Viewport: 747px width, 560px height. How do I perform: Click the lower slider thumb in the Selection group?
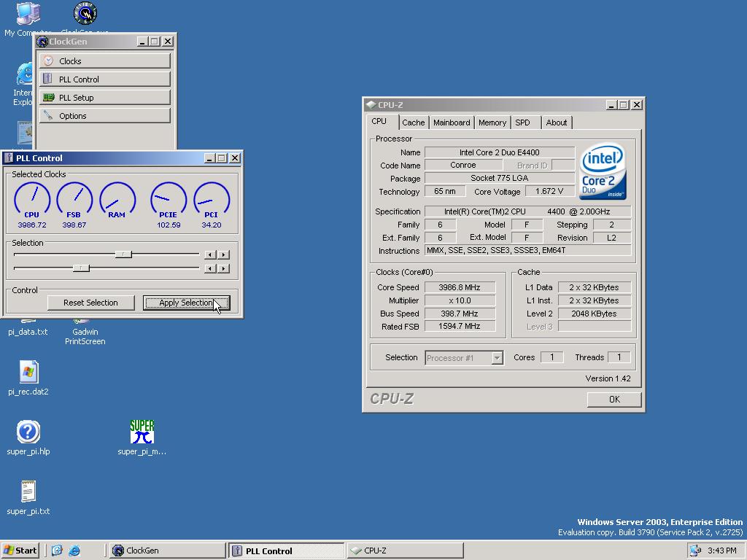[x=81, y=268]
